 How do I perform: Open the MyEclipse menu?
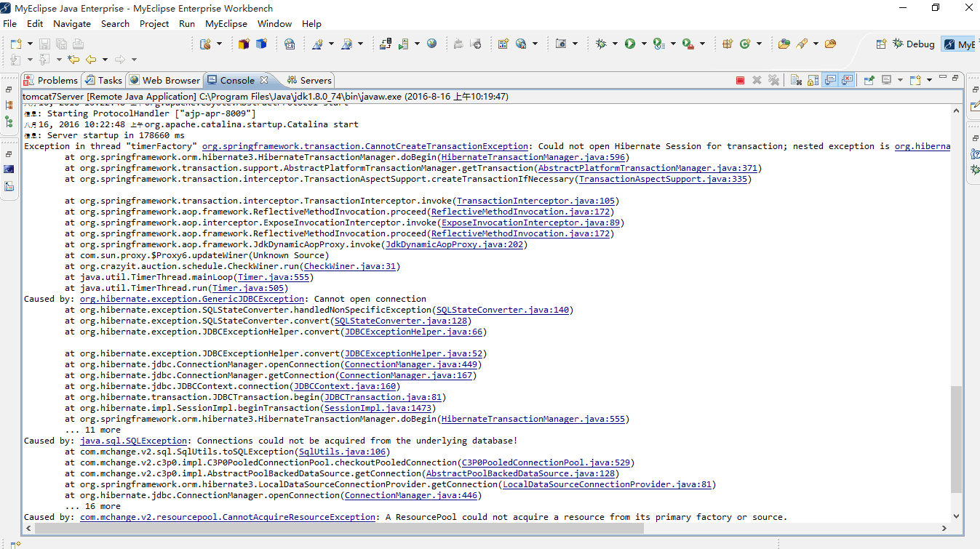point(226,23)
